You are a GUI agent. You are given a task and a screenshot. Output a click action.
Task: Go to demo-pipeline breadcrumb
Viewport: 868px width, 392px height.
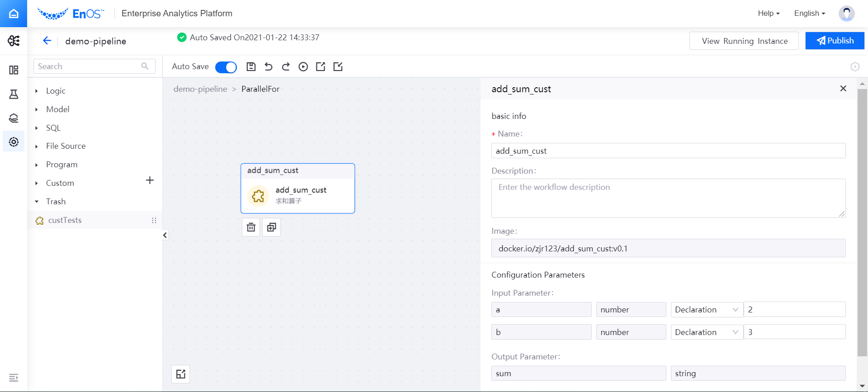point(200,89)
